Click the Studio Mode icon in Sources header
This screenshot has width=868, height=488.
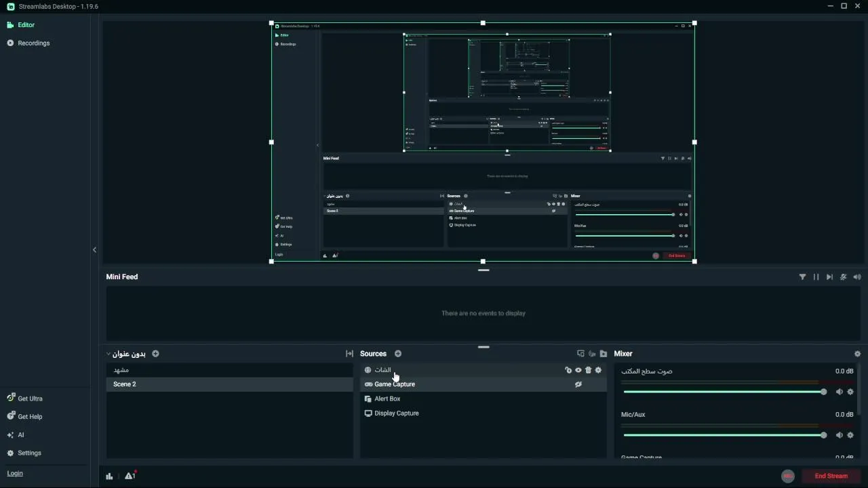tap(580, 354)
